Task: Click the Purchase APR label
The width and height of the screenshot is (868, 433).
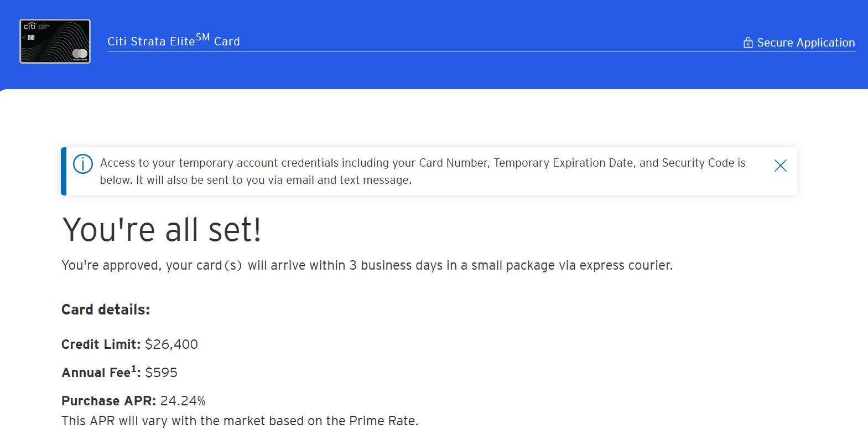Action: (109, 401)
